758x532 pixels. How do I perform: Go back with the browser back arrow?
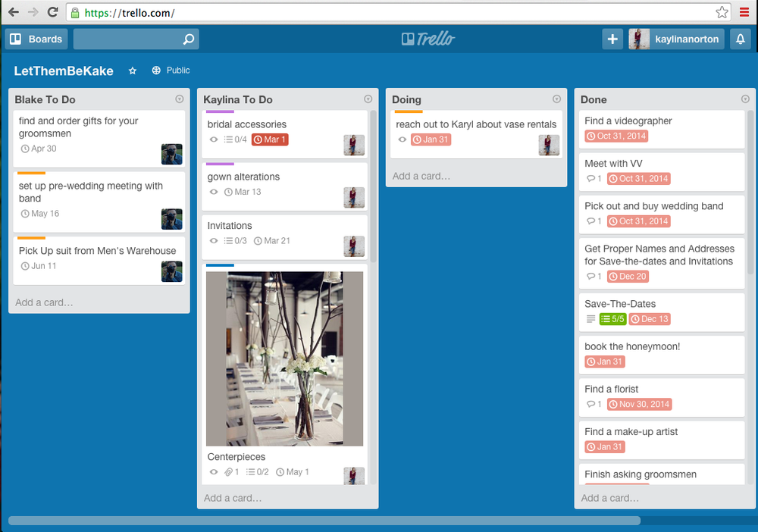[x=14, y=12]
